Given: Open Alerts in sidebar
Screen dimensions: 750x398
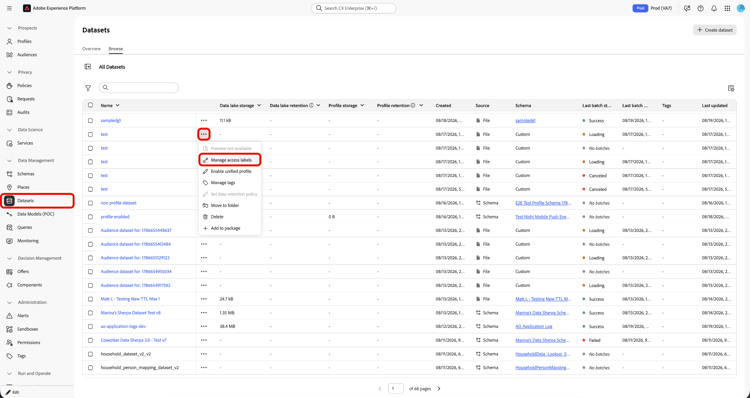Looking at the screenshot, I should (x=23, y=316).
